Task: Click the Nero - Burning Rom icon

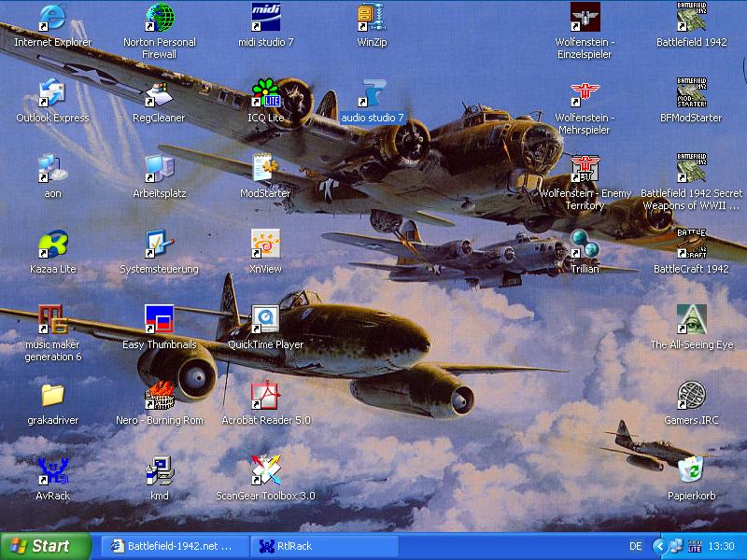Action: (160, 396)
